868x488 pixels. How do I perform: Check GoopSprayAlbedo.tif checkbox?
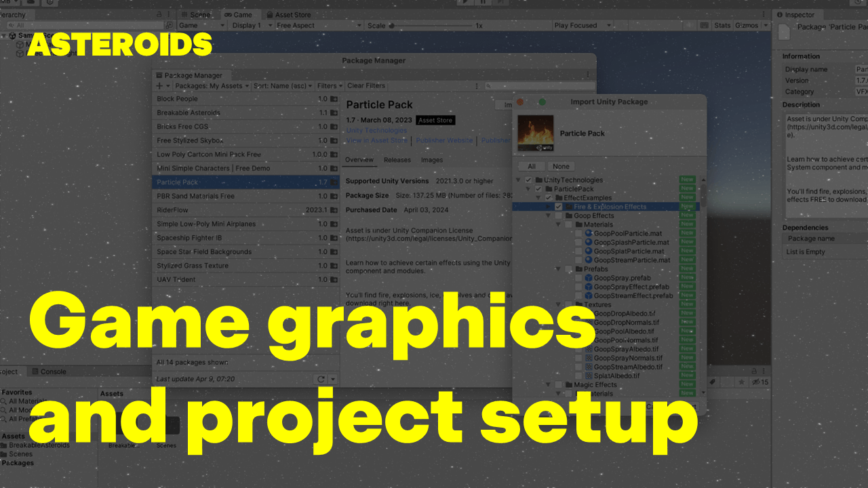pos(578,349)
